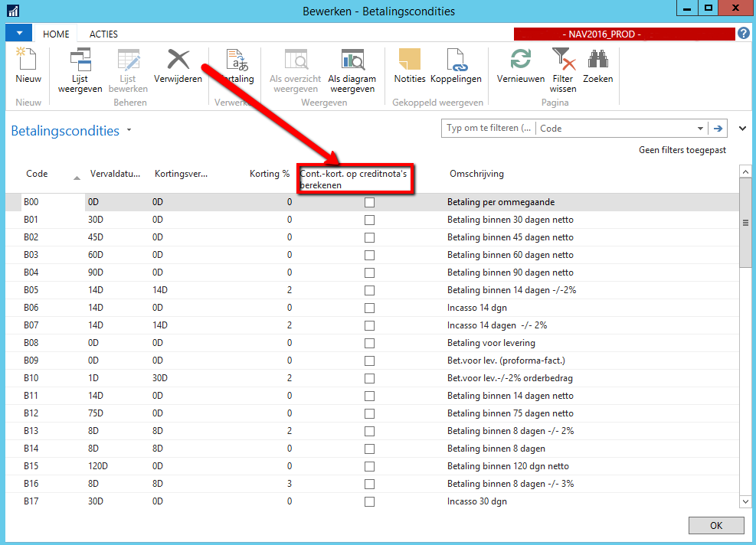Screen dimensions: 756x545
Task: Open the help question mark icon
Action: (744, 33)
